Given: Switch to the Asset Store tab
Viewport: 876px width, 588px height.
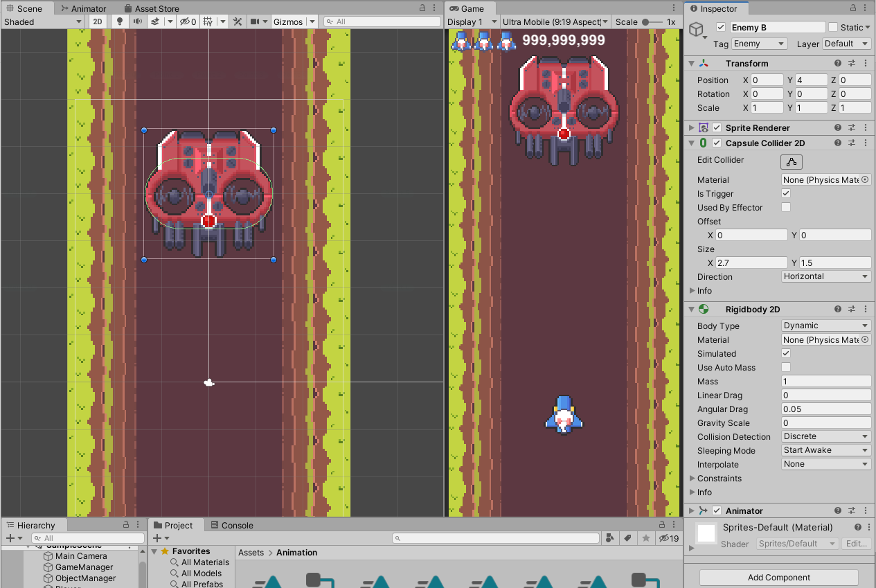Looking at the screenshot, I should click(150, 8).
